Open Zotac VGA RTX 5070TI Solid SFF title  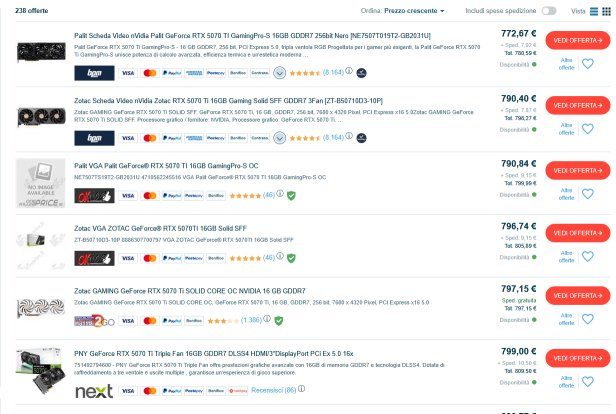160,228
